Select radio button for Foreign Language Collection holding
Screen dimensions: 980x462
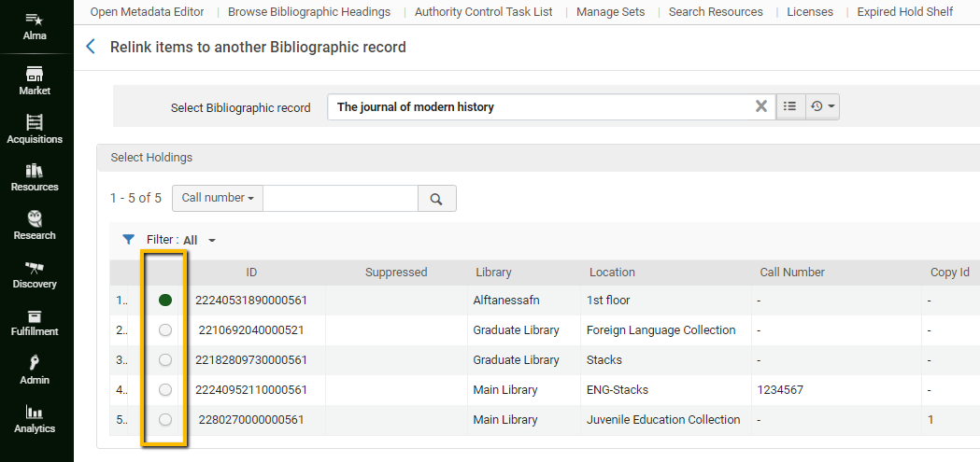pyautogui.click(x=165, y=330)
